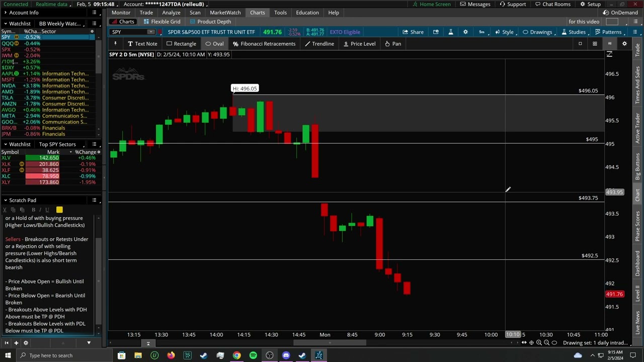Go to the Home Screen
This screenshot has width=644, height=362.
(x=432, y=4)
